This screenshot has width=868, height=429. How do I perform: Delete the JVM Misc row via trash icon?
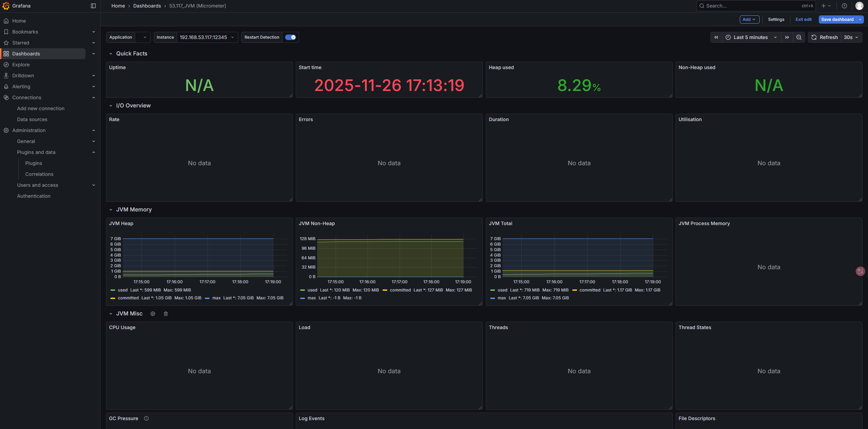click(166, 314)
